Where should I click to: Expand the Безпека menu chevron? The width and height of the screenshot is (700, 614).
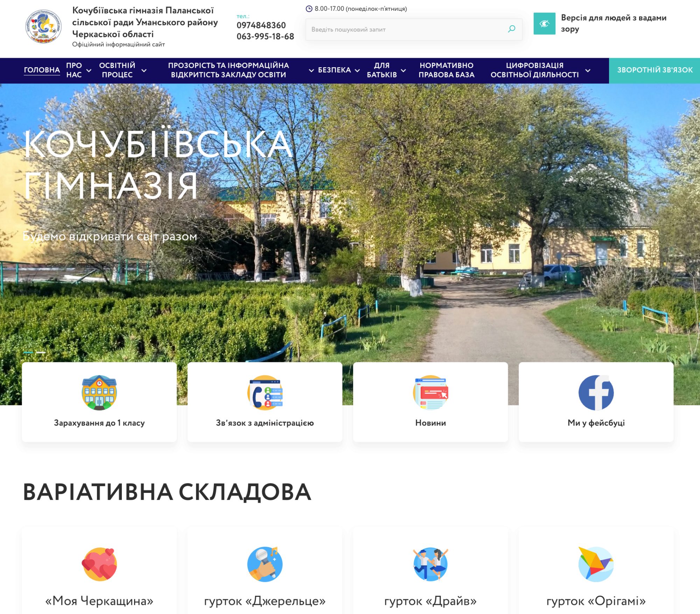coord(357,70)
